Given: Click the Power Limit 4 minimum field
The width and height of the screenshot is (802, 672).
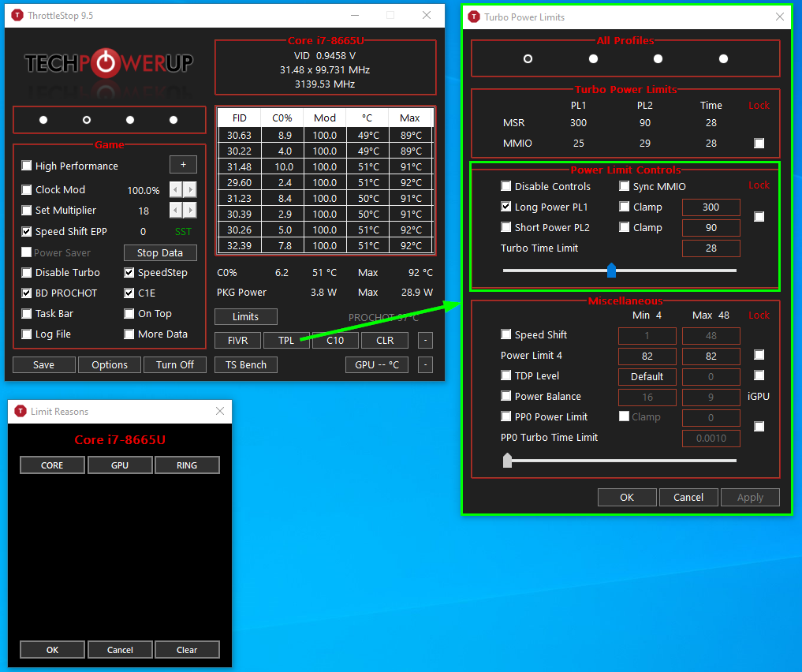Looking at the screenshot, I should (647, 356).
